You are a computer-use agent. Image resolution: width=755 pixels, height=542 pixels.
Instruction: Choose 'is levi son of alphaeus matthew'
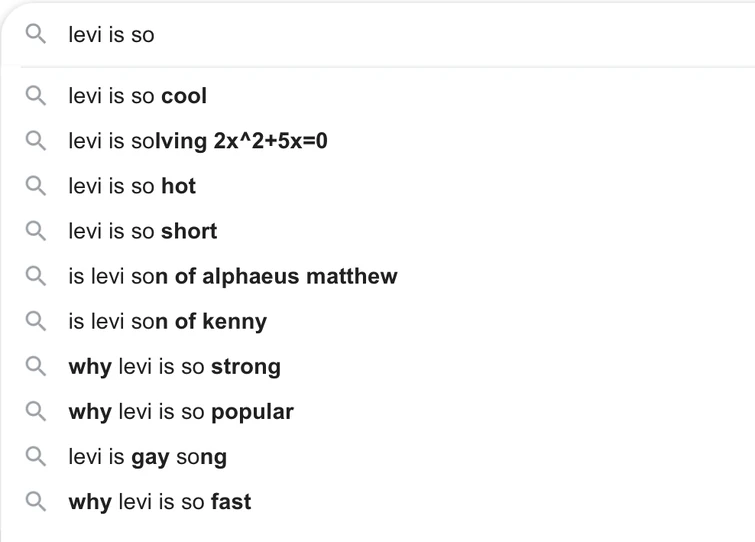233,276
